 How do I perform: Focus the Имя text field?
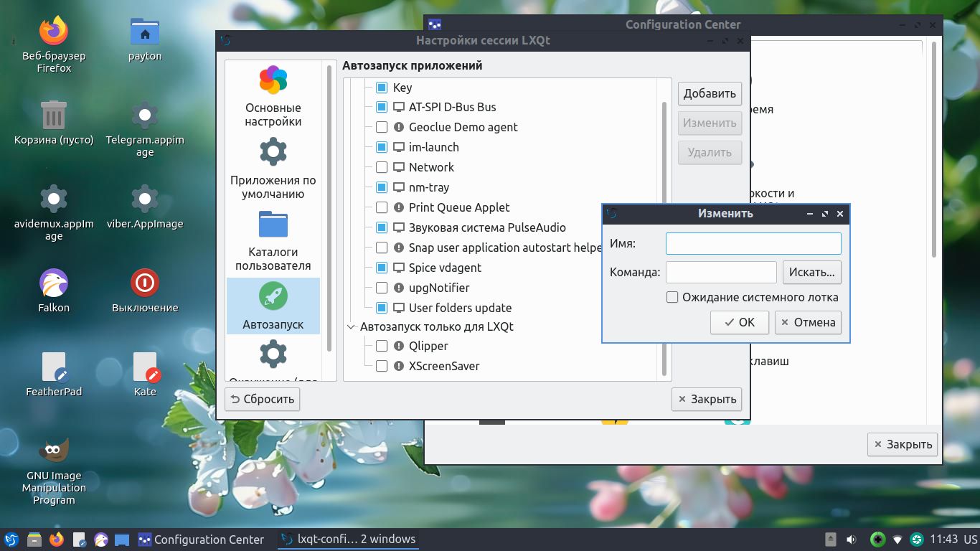point(753,243)
